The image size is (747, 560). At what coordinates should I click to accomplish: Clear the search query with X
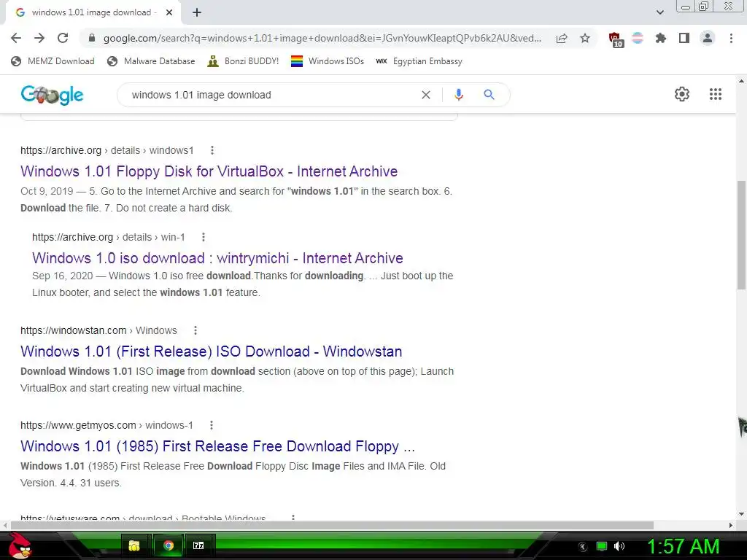426,95
